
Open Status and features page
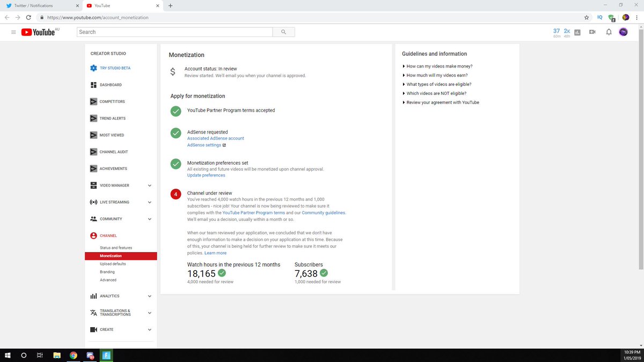(x=116, y=248)
